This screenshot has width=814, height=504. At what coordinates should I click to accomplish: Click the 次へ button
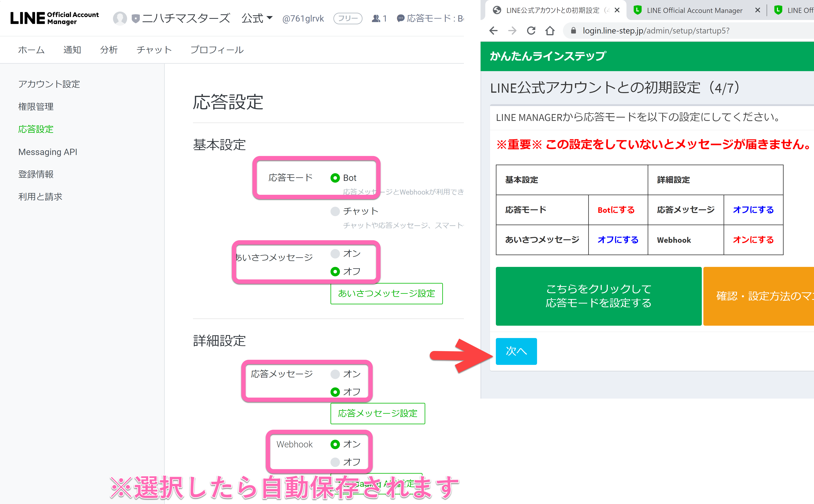[x=516, y=351]
